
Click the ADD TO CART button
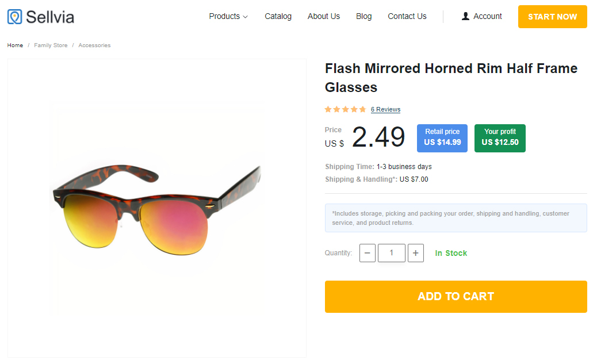[x=456, y=297]
